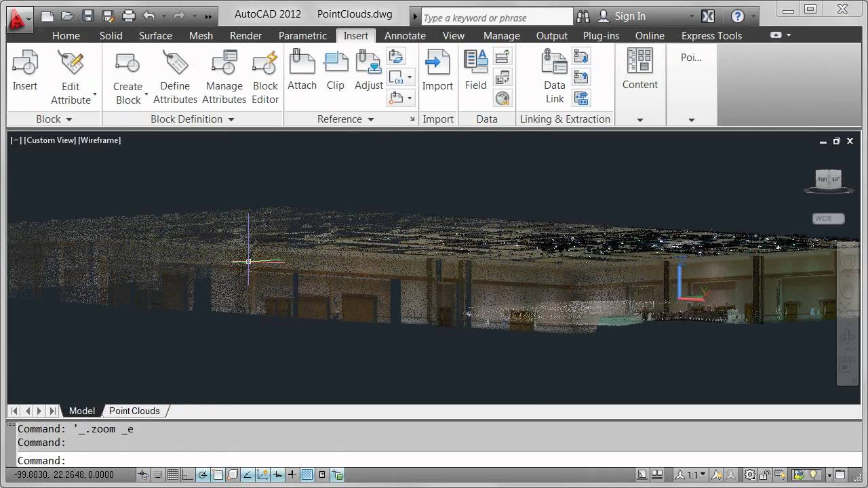Open the Create Block dropdown arrow

(146, 94)
